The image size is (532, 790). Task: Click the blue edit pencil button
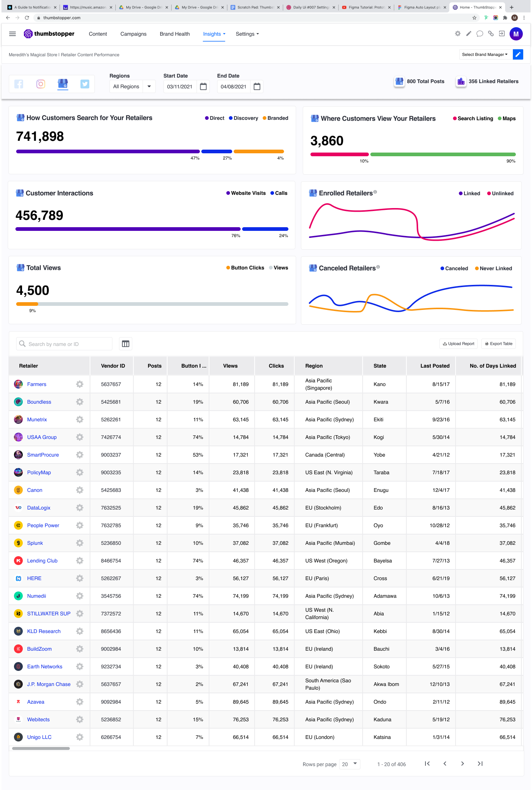(518, 54)
